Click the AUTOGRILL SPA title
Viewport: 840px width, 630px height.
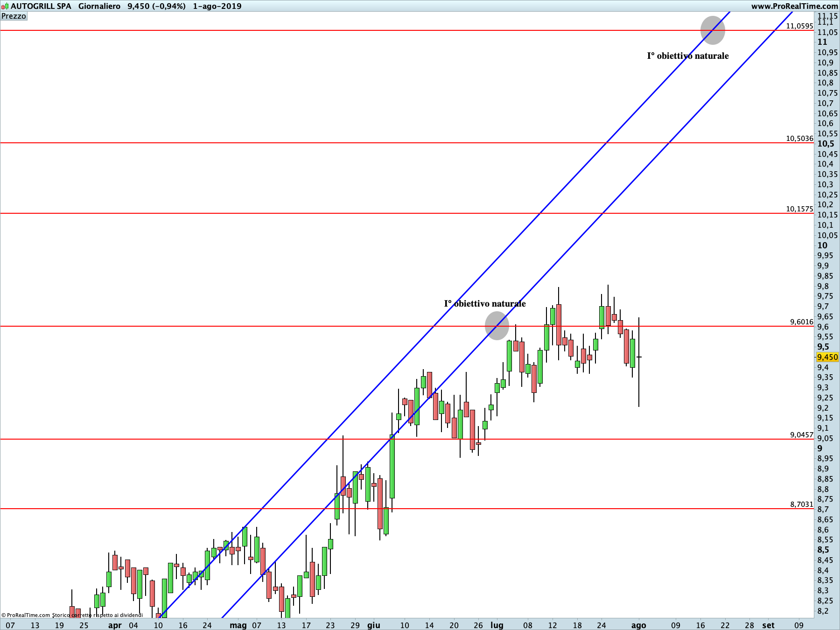tap(41, 6)
